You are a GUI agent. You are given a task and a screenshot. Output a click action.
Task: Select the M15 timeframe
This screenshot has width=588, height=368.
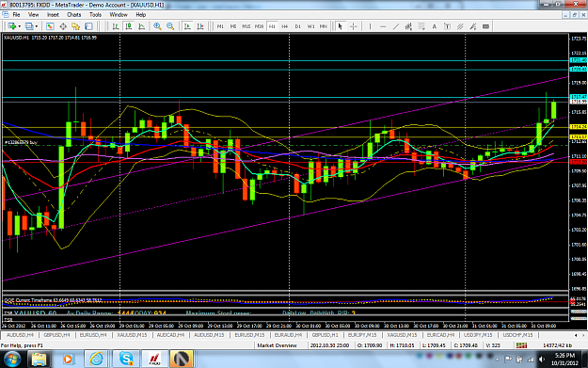(x=246, y=26)
